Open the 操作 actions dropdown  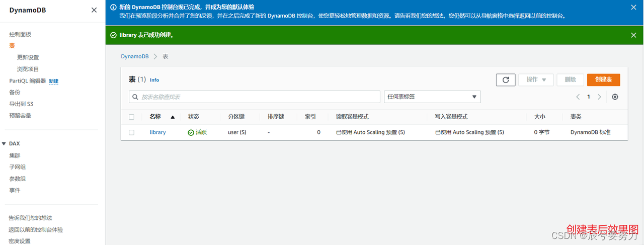[x=536, y=79]
